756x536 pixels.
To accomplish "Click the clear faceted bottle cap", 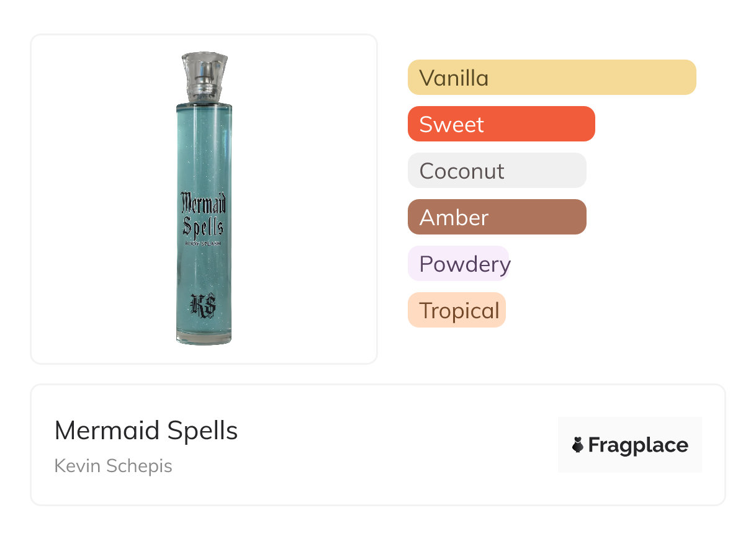I will pos(204,67).
